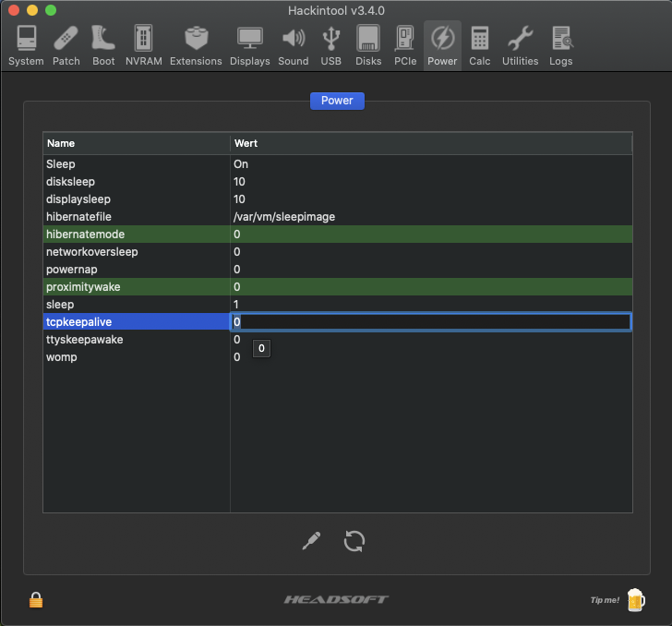Image resolution: width=672 pixels, height=626 pixels.
Task: Click the disksleep value 10
Action: coord(239,182)
